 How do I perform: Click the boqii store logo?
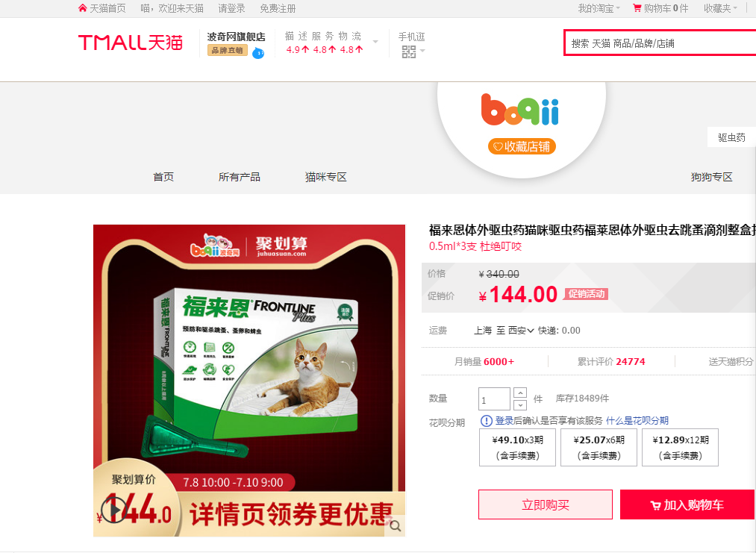[x=519, y=110]
